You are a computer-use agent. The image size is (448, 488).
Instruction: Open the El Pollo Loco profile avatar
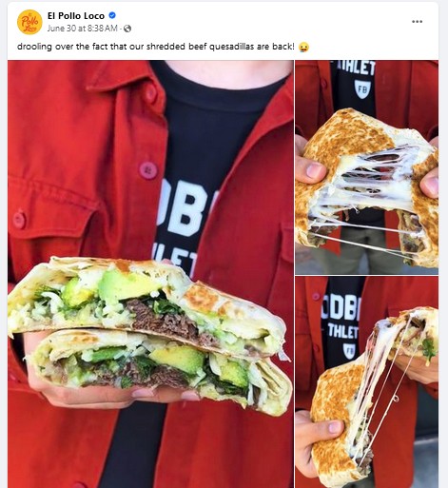pyautogui.click(x=29, y=22)
